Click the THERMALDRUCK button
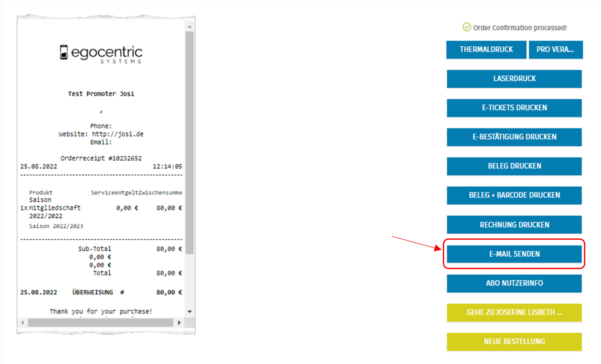The height and width of the screenshot is (364, 601). click(x=486, y=49)
